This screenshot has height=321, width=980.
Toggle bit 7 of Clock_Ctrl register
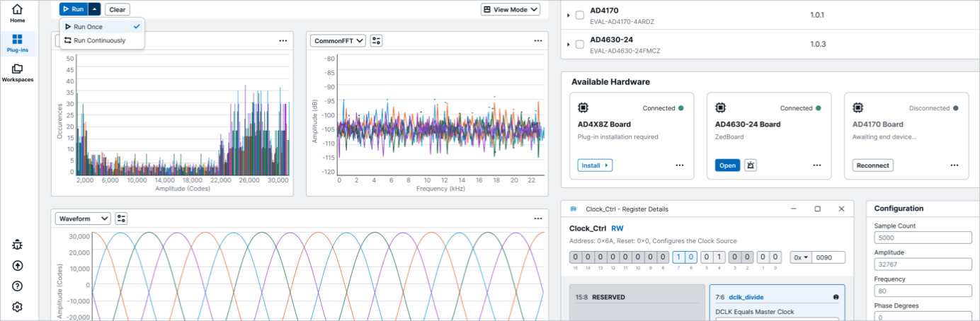coord(679,257)
